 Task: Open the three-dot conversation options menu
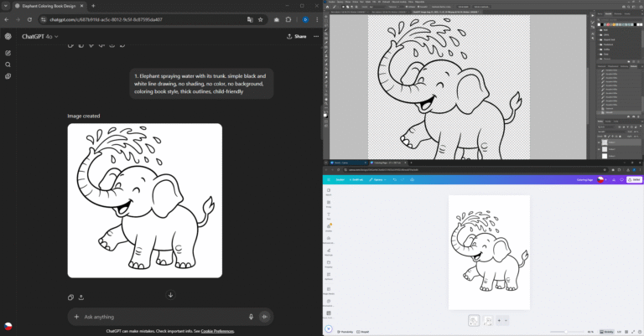point(315,37)
